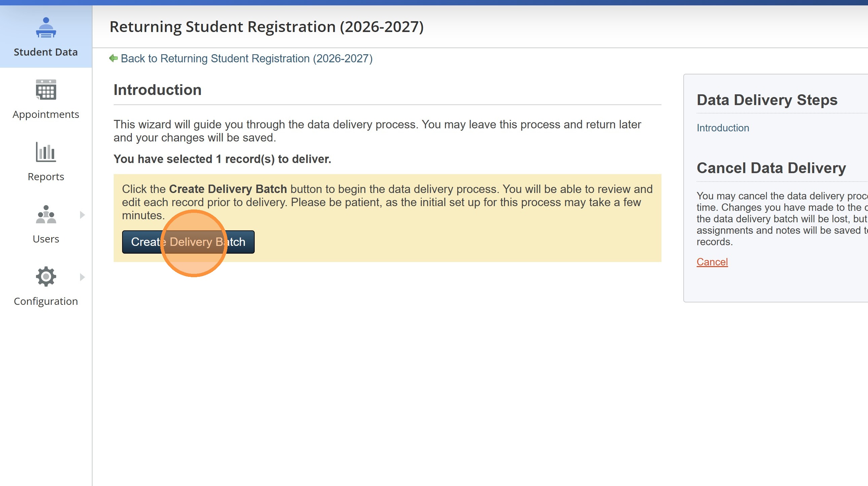868x486 pixels.
Task: Click the Users menu label
Action: 46,239
